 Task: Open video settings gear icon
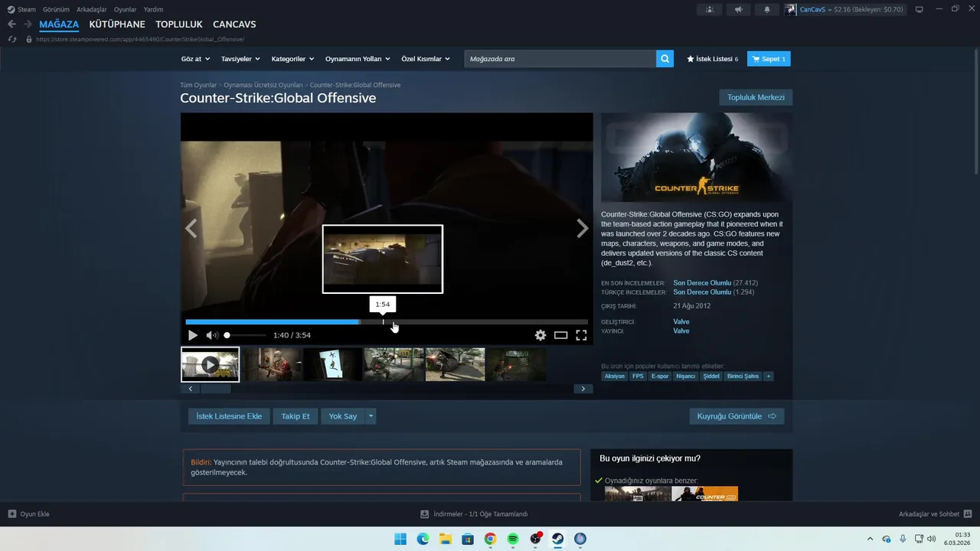541,335
